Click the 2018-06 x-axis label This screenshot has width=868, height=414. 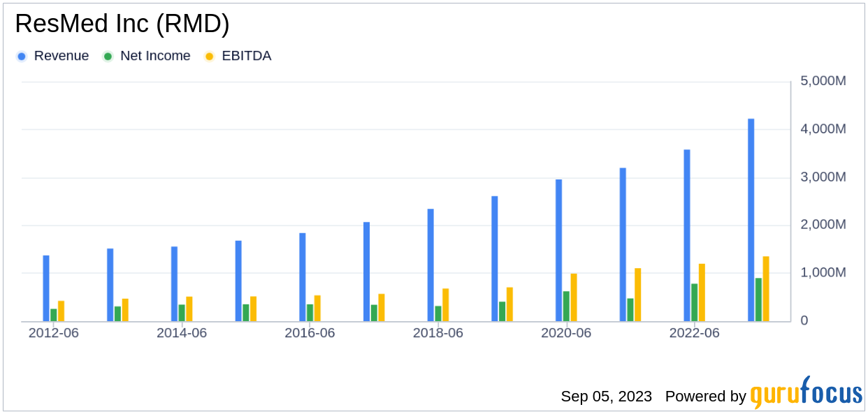pos(437,334)
